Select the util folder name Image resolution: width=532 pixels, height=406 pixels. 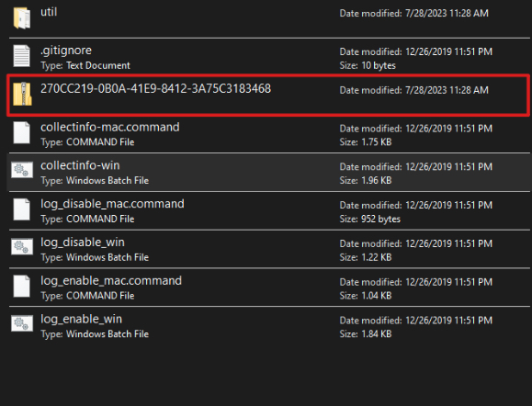click(x=49, y=12)
